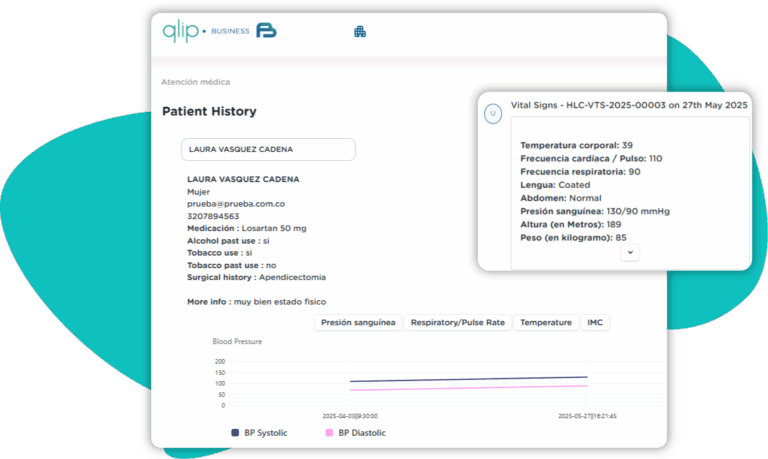Click the pink BP Diastolic swatch
Screen dimensions: 768x459
[329, 433]
